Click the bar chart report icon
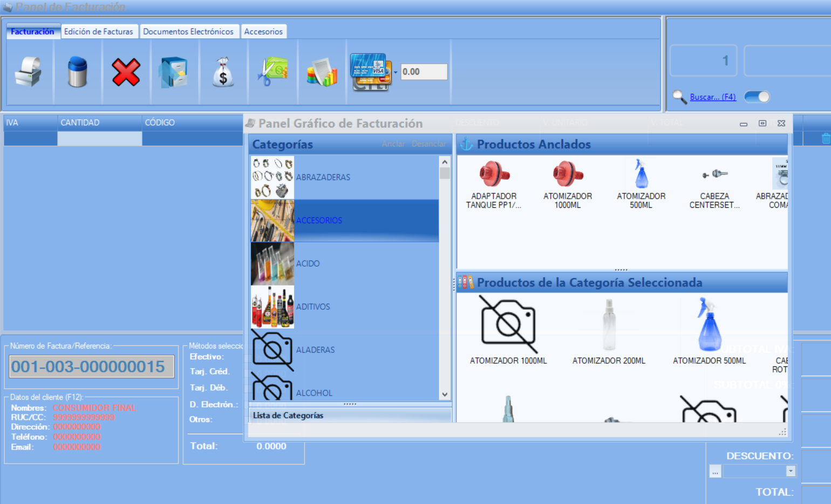 click(322, 72)
